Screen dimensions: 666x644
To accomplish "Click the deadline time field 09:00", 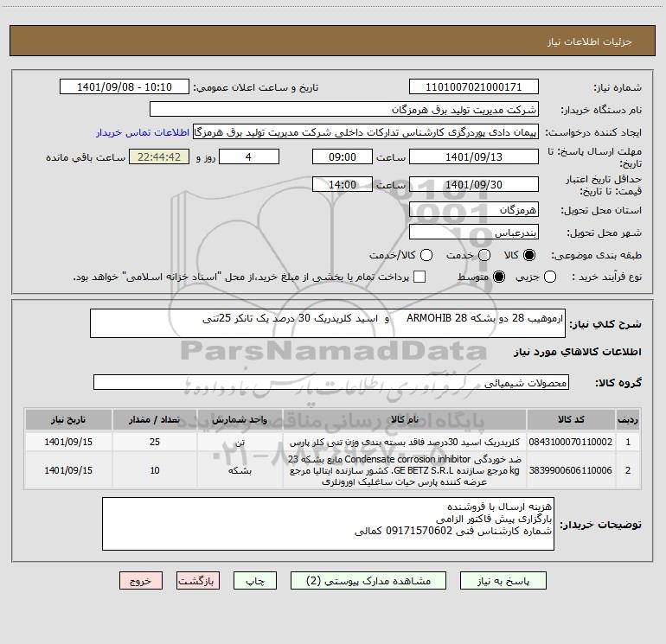I will click(x=343, y=156).
